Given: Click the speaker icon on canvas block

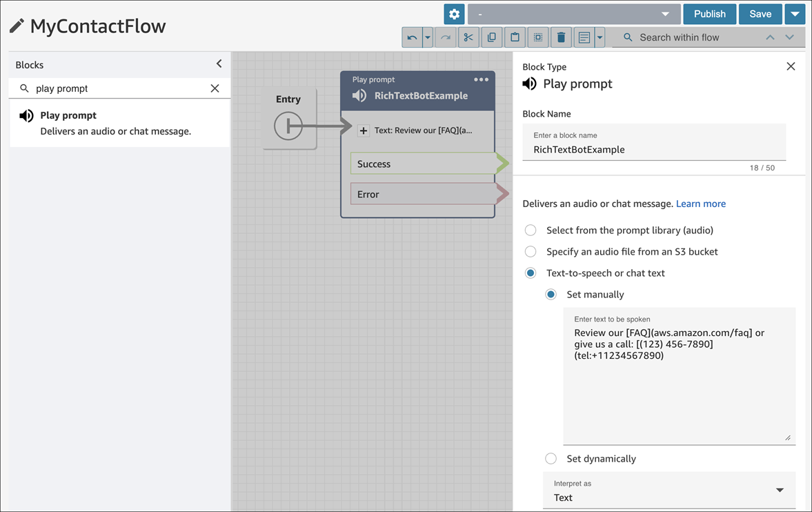Looking at the screenshot, I should (359, 95).
